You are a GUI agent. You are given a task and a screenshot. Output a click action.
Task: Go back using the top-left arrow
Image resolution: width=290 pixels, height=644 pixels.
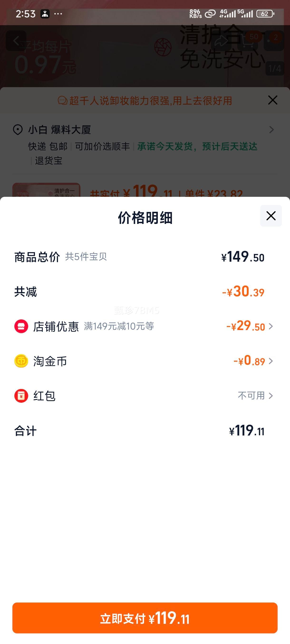tap(16, 41)
